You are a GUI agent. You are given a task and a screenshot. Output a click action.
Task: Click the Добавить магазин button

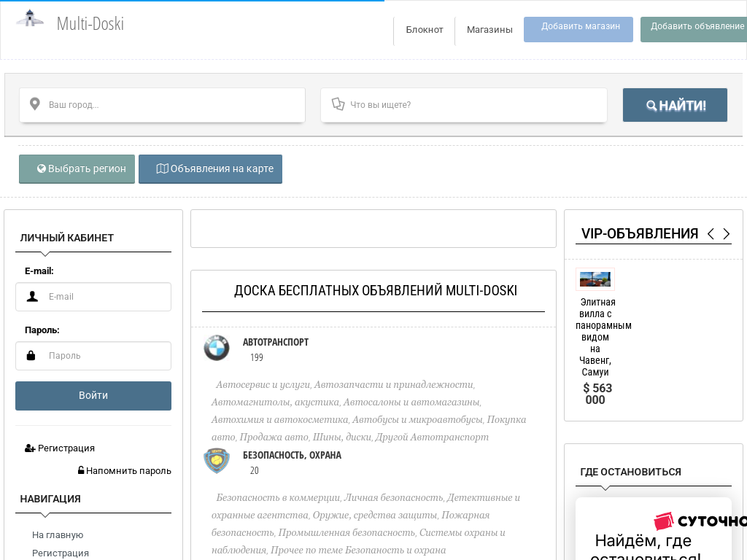(578, 29)
